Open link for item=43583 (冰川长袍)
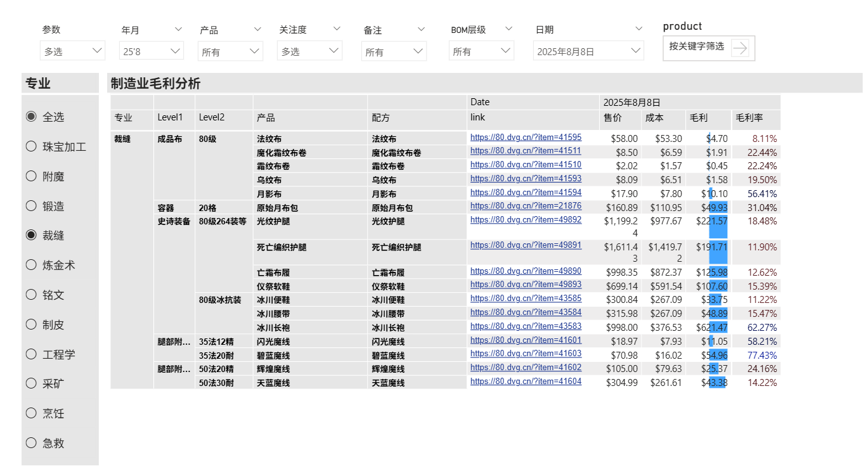The width and height of the screenshot is (868, 469). [526, 326]
